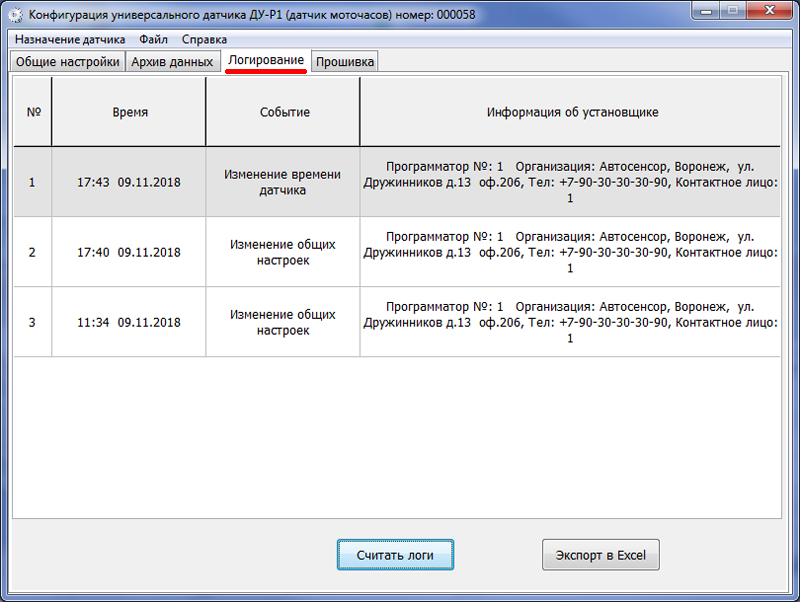Minimize the configuration window
This screenshot has height=602, width=800.
pos(706,11)
